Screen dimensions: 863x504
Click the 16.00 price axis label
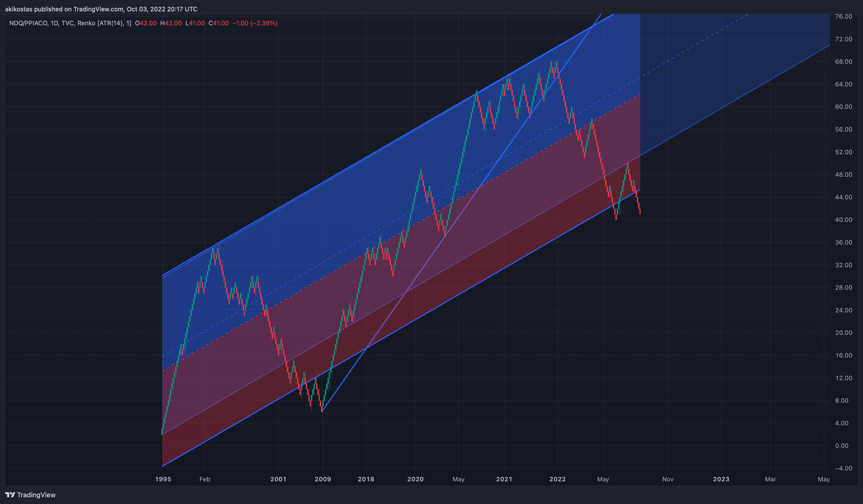[x=843, y=355]
